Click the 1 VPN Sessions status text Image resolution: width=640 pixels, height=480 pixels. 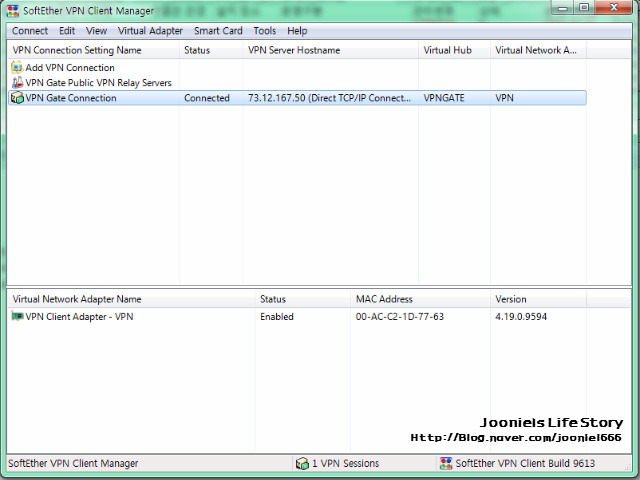pos(345,463)
